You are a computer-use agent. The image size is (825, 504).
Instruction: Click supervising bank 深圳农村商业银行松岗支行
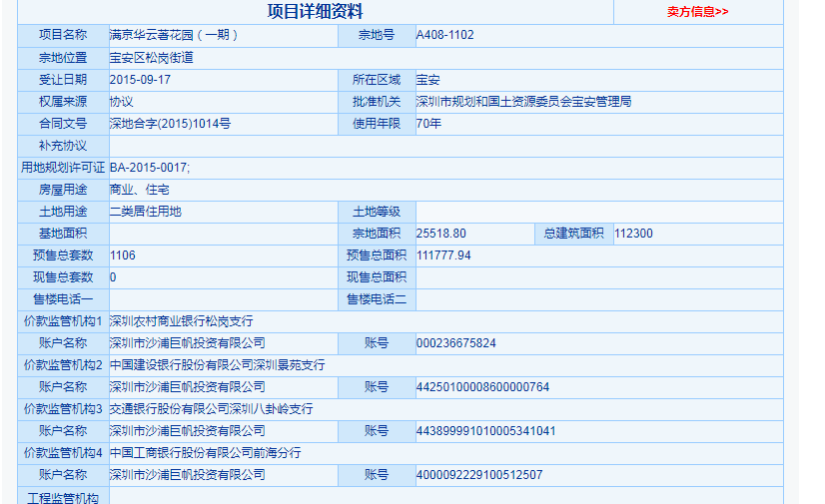tap(181, 321)
